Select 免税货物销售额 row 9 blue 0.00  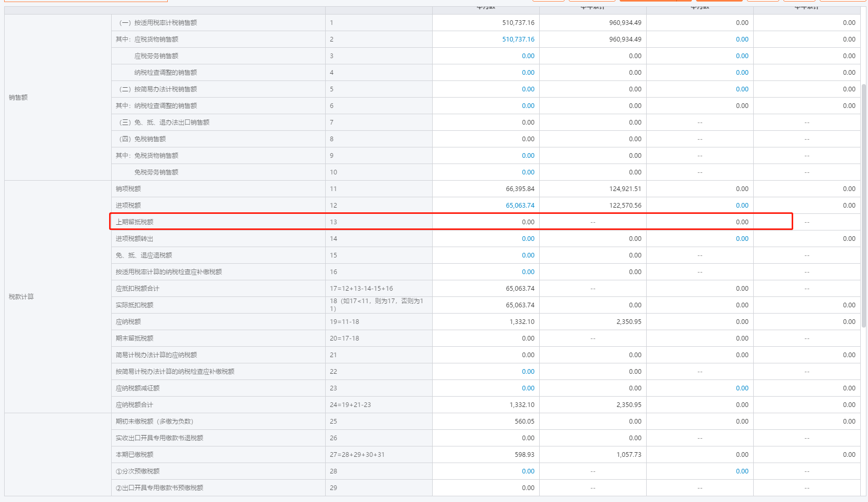[528, 156]
